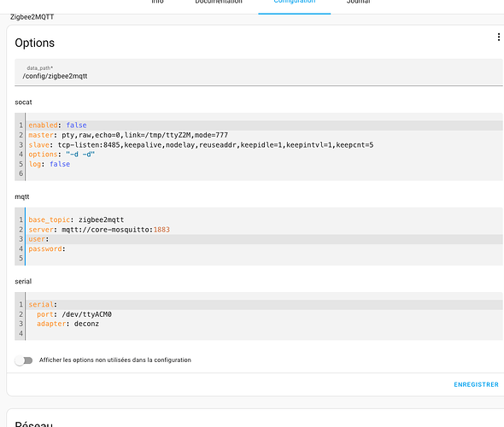Click the data_path input field
The image size is (504, 427).
pos(259,73)
